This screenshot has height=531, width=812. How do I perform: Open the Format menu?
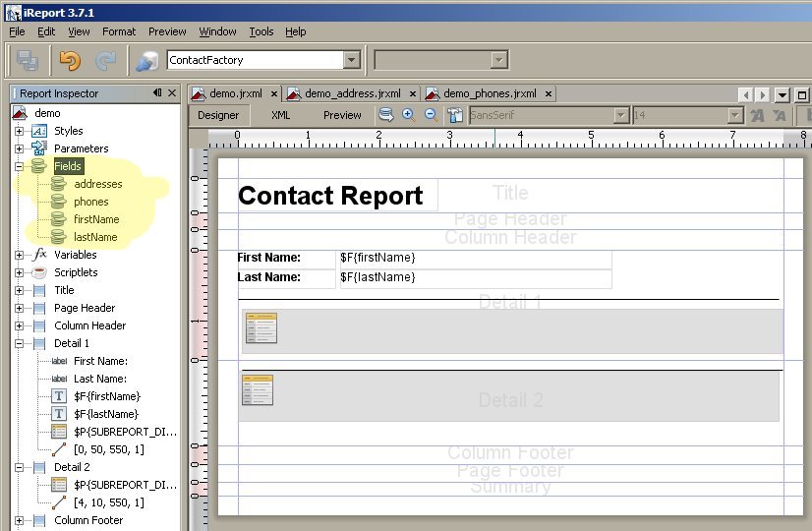(x=119, y=31)
